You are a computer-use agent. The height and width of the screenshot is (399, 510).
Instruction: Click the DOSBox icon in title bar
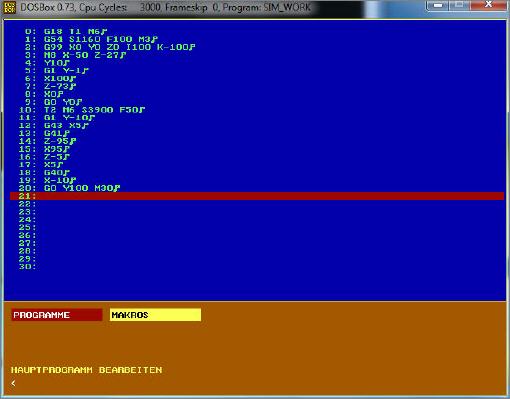pyautogui.click(x=9, y=7)
